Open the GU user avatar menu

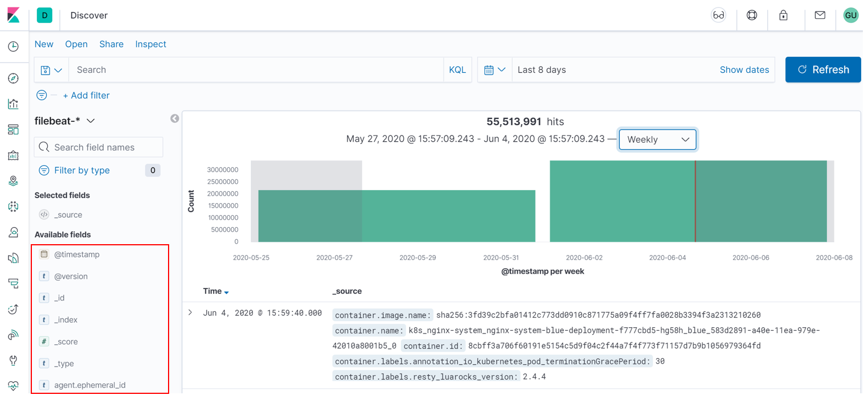point(851,15)
